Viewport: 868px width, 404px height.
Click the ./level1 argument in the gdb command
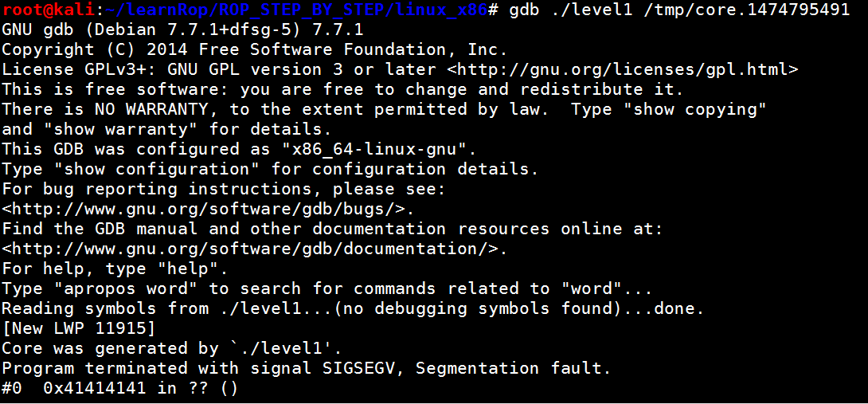[581, 10]
